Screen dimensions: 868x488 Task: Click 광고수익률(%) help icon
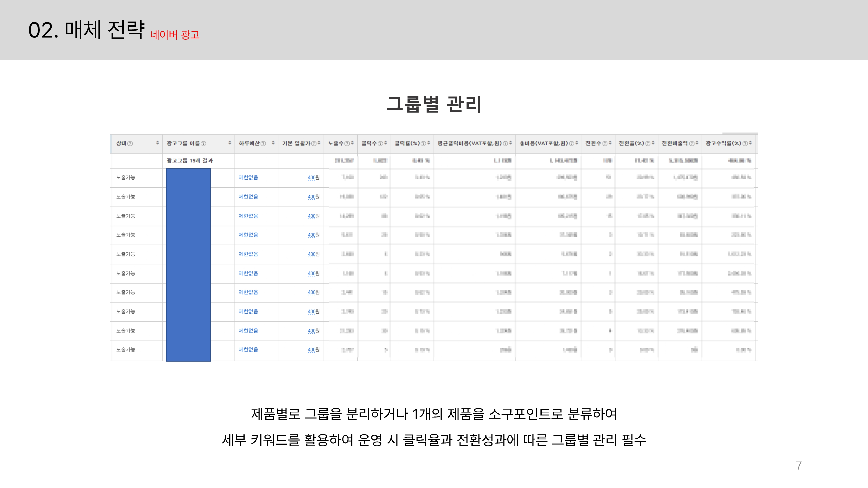pyautogui.click(x=745, y=143)
